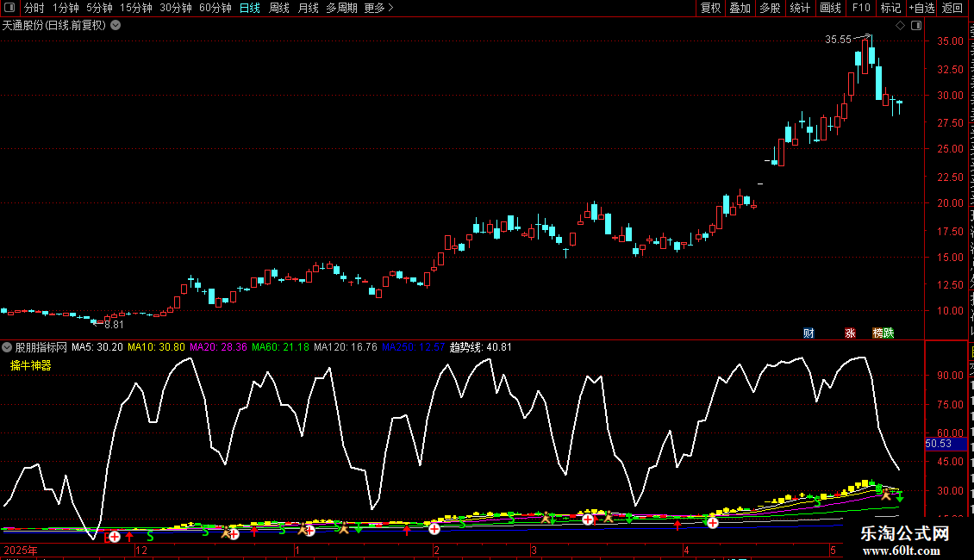Click the red up-arrow signal left of the 12 label

[129, 537]
